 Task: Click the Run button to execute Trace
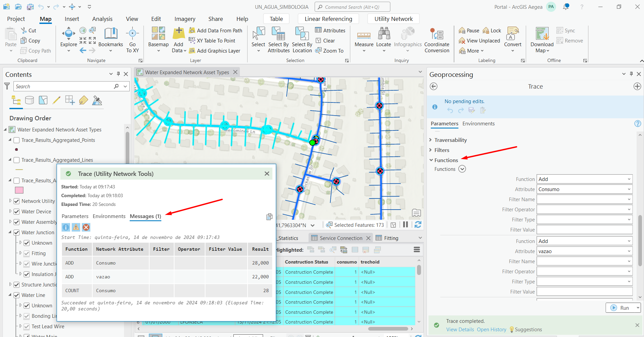[x=623, y=307]
